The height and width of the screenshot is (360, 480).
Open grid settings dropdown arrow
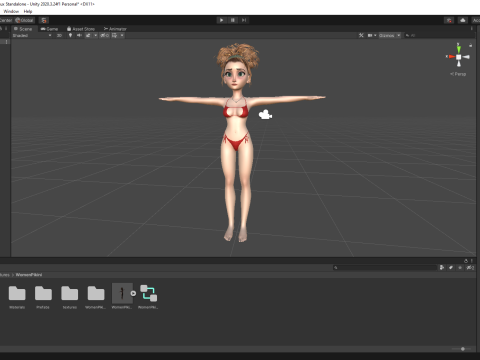[x=122, y=35]
